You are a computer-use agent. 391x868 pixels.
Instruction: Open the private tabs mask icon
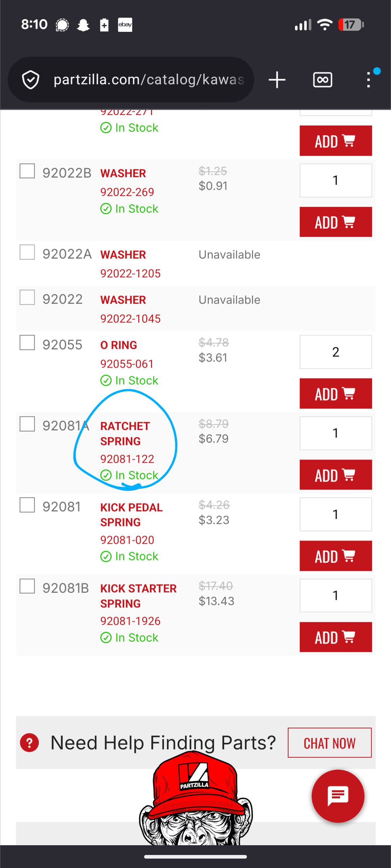[x=323, y=80]
